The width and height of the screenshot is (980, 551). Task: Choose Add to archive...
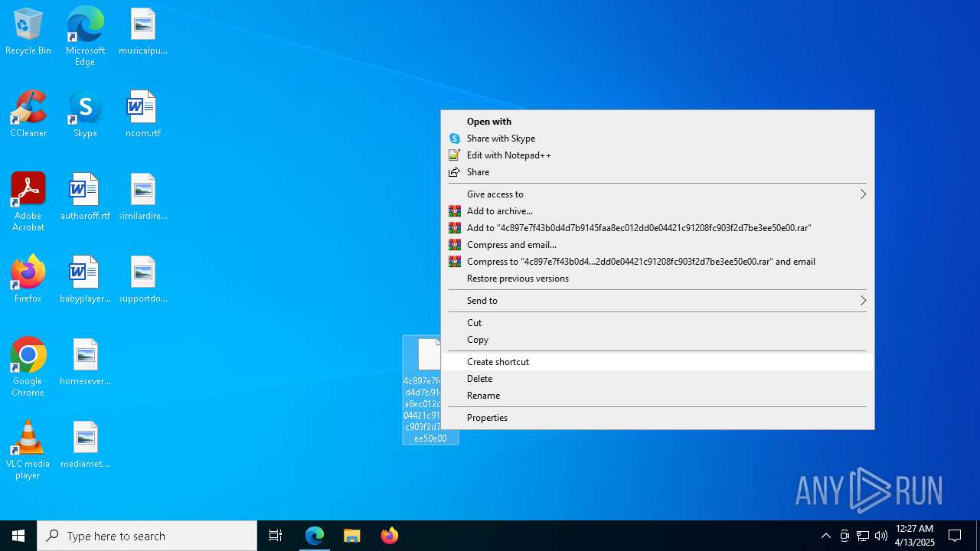coord(658,210)
